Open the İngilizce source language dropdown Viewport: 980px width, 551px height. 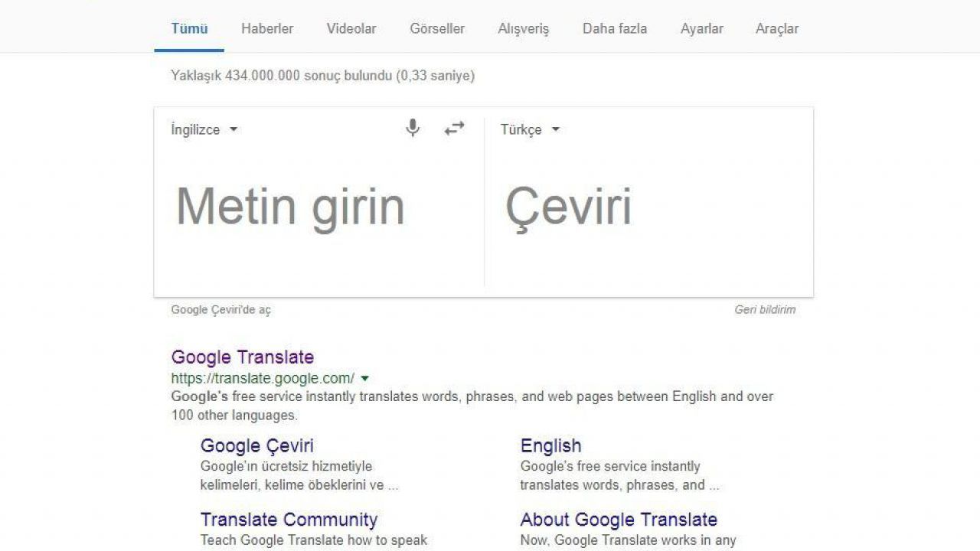tap(204, 129)
